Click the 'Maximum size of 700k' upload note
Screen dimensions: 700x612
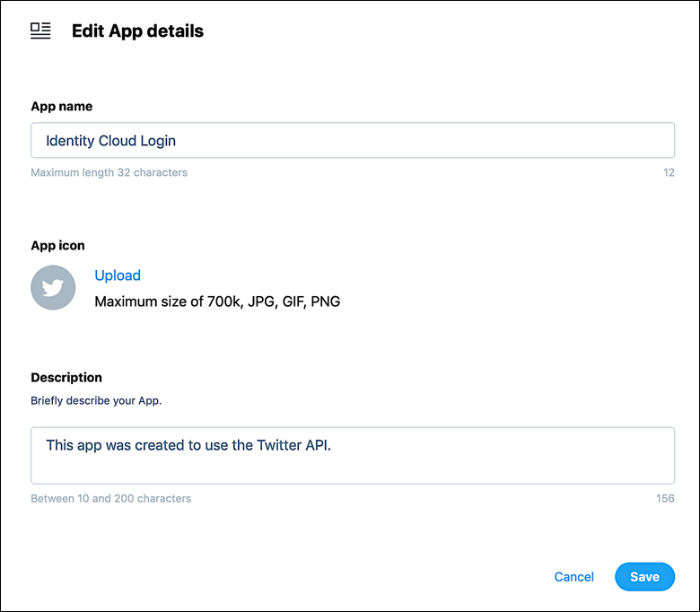pos(217,302)
